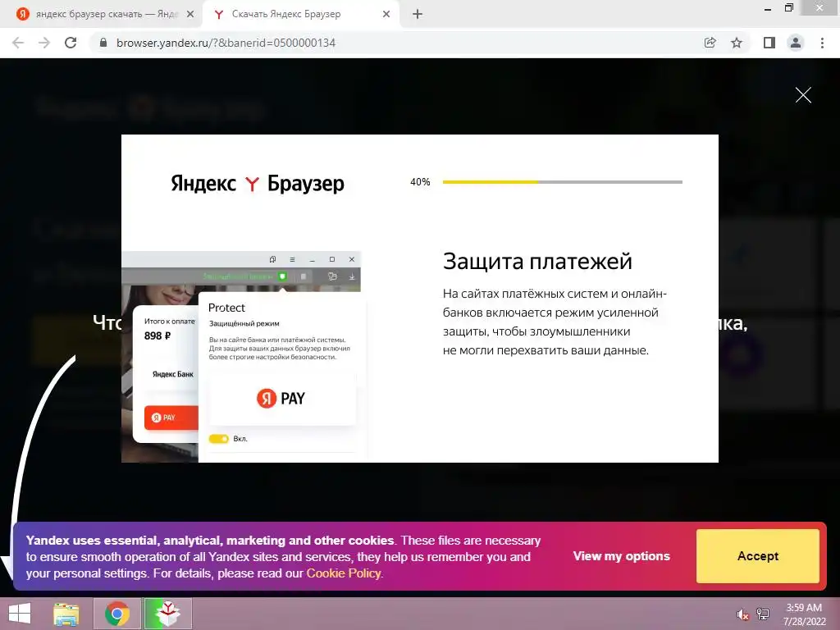Click the 'Защита платежей' heading

[x=537, y=262]
